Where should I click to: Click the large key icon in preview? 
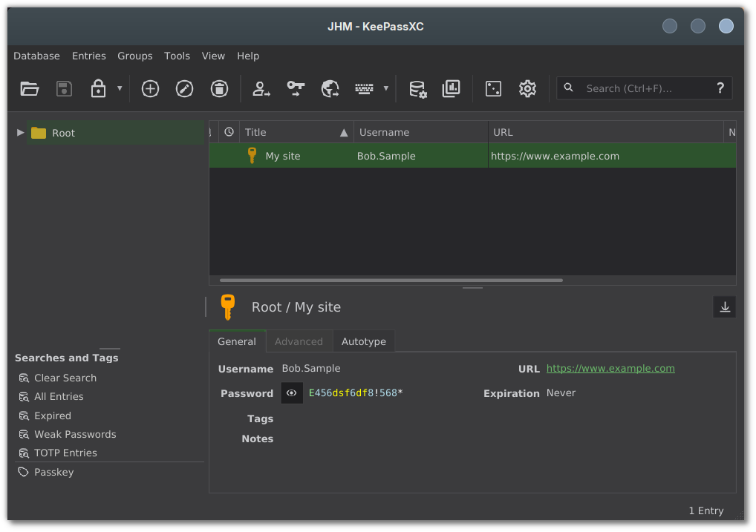pos(227,307)
